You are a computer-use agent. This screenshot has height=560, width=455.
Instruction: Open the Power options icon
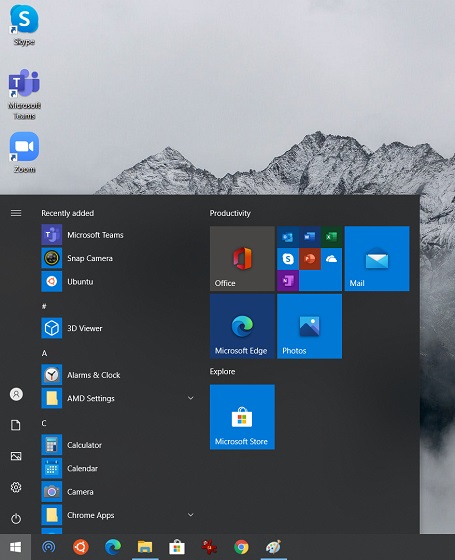click(x=16, y=518)
